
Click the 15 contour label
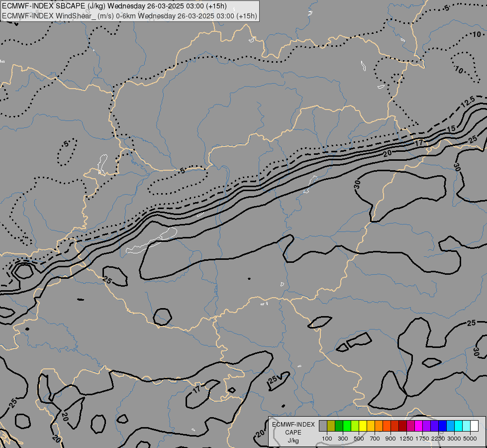point(451,128)
